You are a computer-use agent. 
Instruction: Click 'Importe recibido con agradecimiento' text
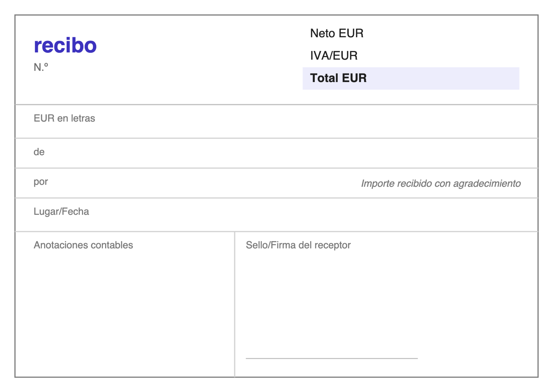point(441,184)
